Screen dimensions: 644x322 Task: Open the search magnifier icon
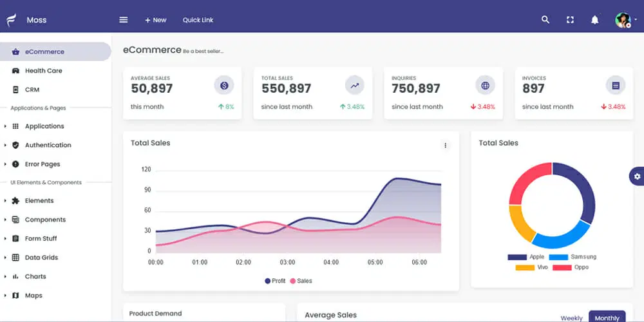click(x=545, y=20)
